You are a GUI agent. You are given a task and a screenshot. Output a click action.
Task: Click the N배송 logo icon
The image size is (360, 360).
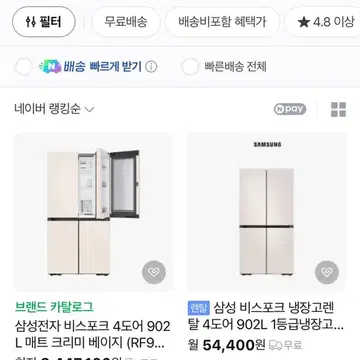tap(50, 67)
